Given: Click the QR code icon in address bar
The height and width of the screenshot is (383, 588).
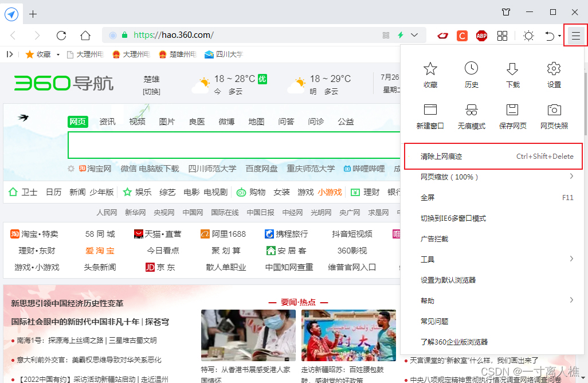Looking at the screenshot, I should 386,35.
